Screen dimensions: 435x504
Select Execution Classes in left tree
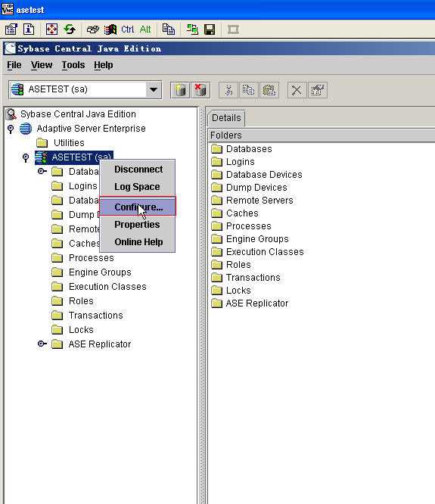coord(107,287)
